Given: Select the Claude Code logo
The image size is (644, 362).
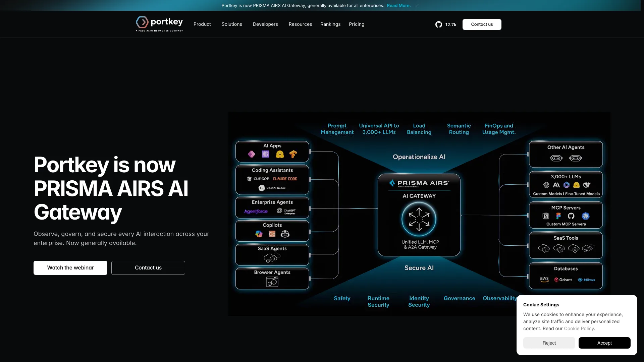Looking at the screenshot, I should (285, 179).
